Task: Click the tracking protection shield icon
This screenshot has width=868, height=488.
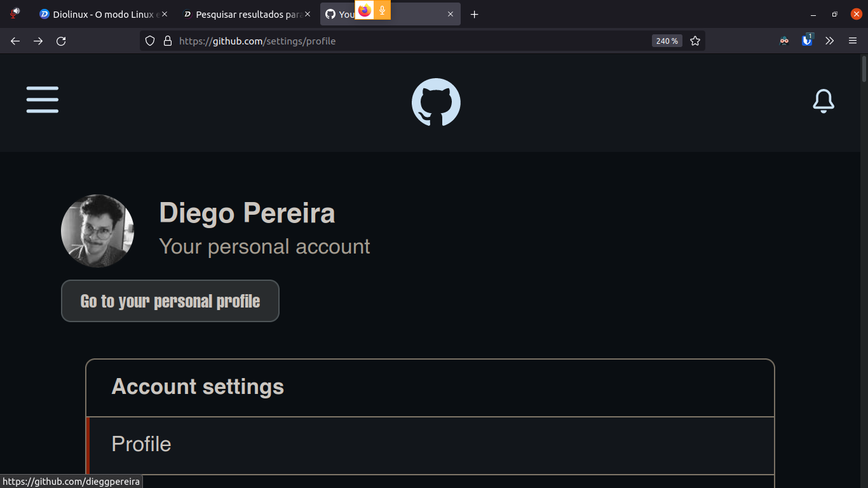Action: pyautogui.click(x=150, y=41)
